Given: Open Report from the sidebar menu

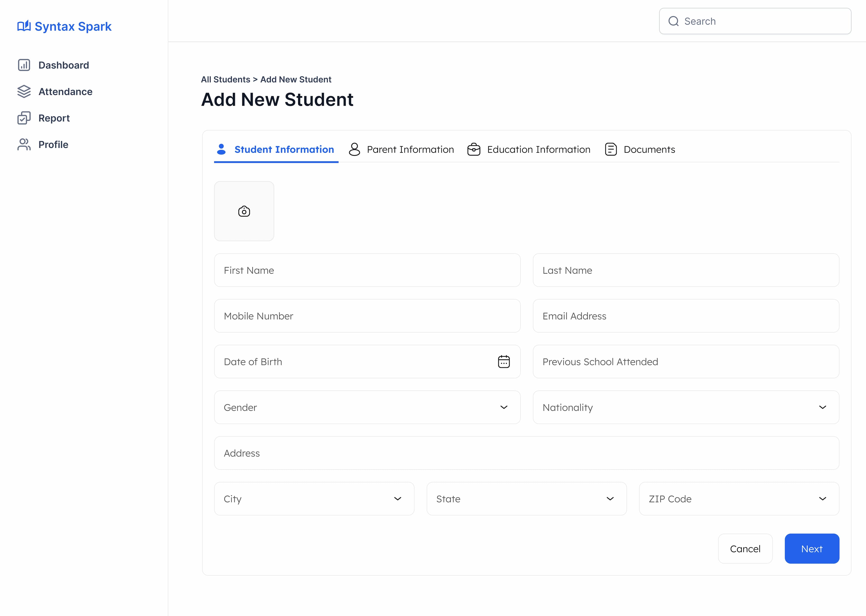Looking at the screenshot, I should [x=43, y=118].
